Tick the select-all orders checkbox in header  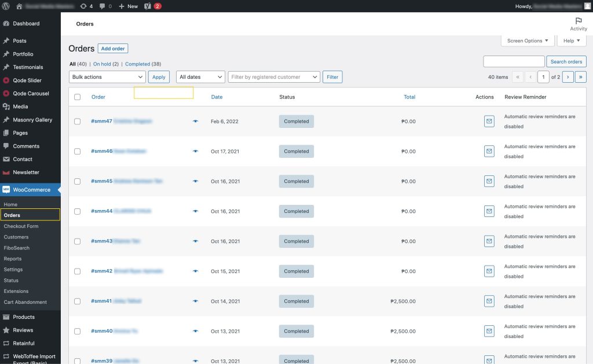point(77,97)
